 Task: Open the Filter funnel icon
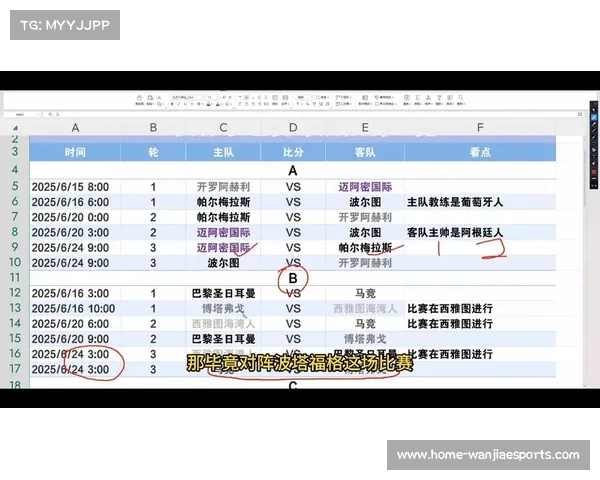(x=439, y=98)
